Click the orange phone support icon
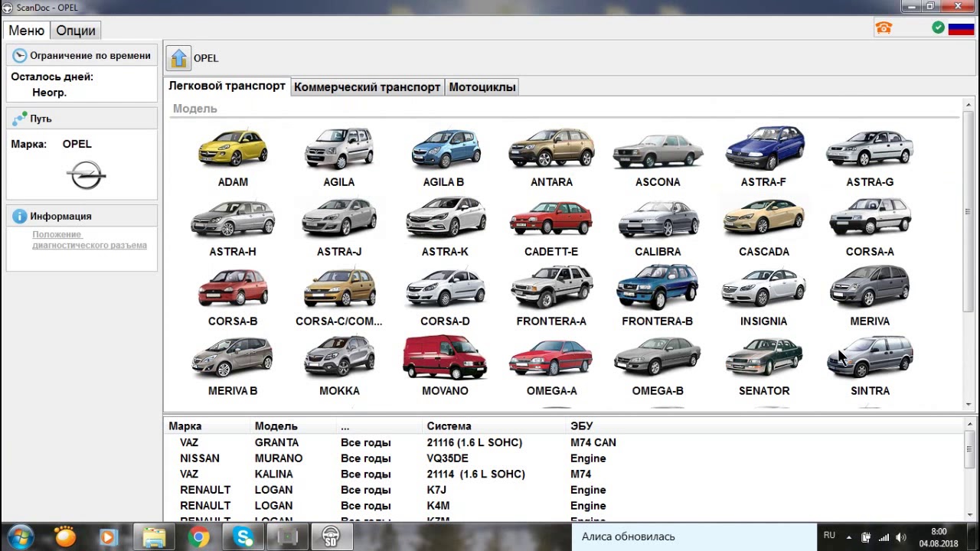The height and width of the screenshot is (551, 980). [884, 28]
